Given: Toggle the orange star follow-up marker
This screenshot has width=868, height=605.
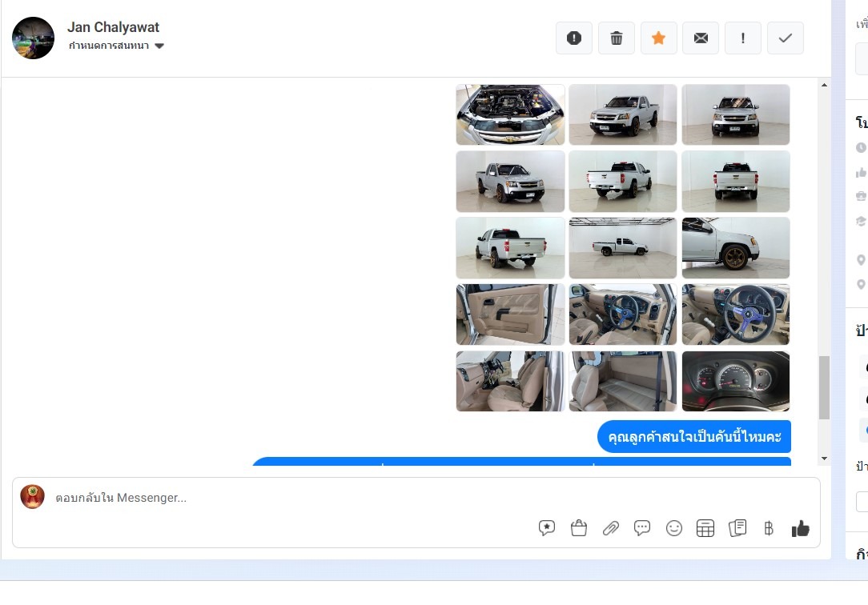Looking at the screenshot, I should click(x=659, y=38).
